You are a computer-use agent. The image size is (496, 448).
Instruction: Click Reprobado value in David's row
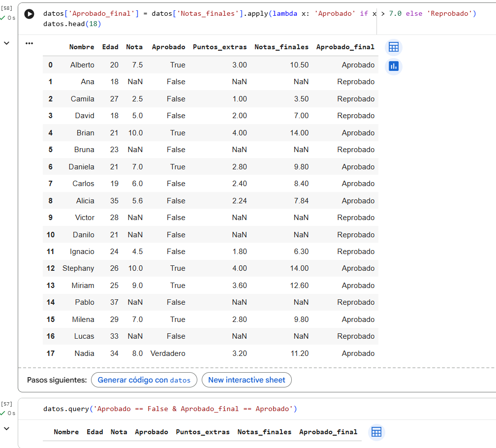(x=356, y=116)
